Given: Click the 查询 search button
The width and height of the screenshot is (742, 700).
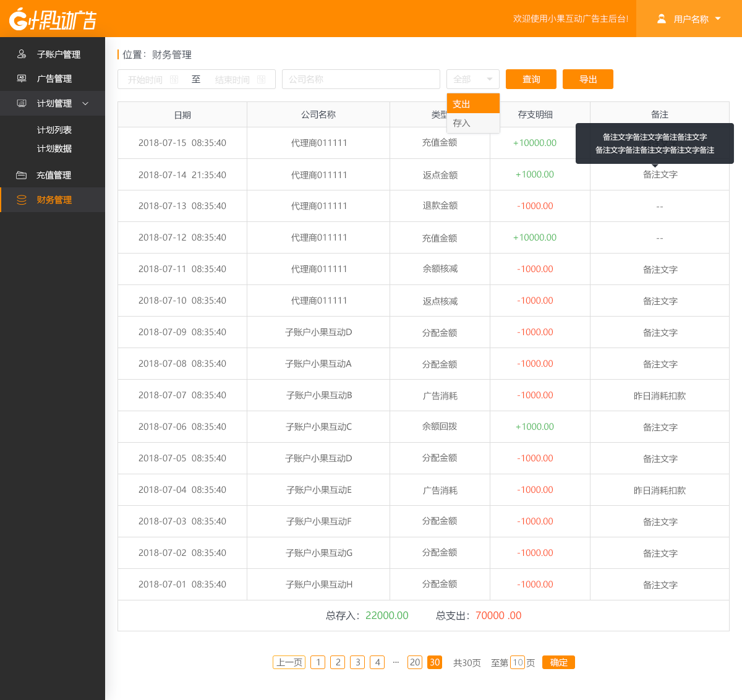Looking at the screenshot, I should [x=531, y=79].
